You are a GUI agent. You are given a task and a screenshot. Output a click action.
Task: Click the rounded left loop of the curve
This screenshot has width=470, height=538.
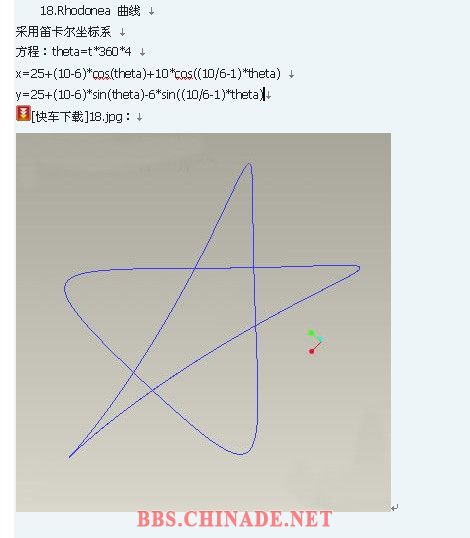point(67,288)
